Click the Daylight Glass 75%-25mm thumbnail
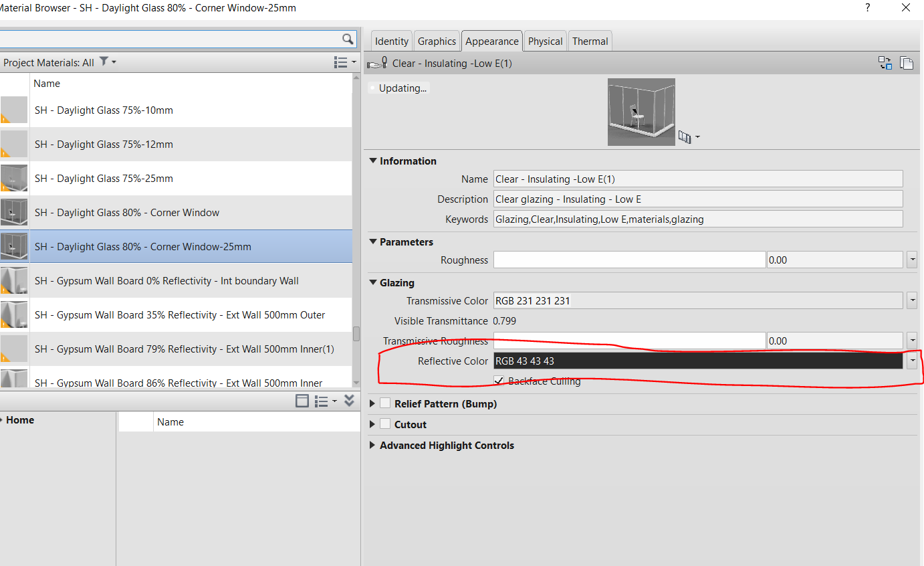 pos(14,178)
